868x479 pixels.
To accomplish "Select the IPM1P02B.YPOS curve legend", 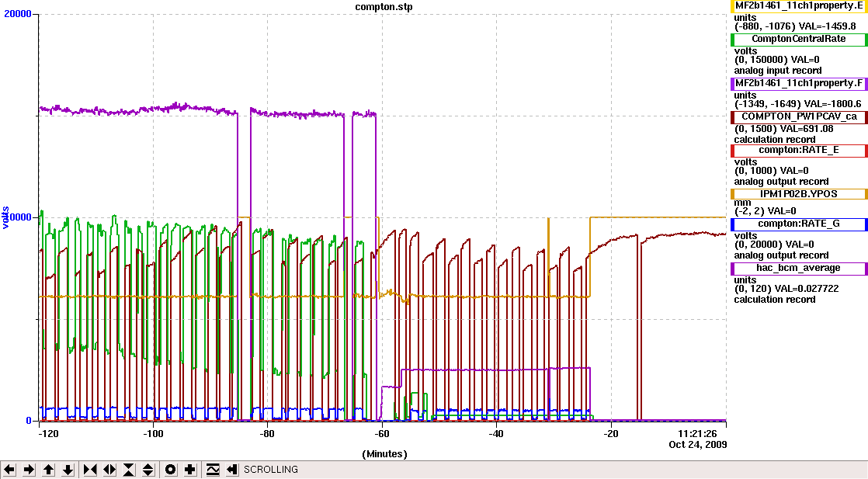I will [x=799, y=194].
